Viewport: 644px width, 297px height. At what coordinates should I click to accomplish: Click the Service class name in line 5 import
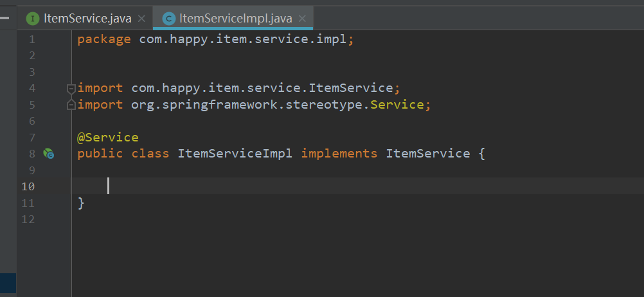pyautogui.click(x=397, y=105)
